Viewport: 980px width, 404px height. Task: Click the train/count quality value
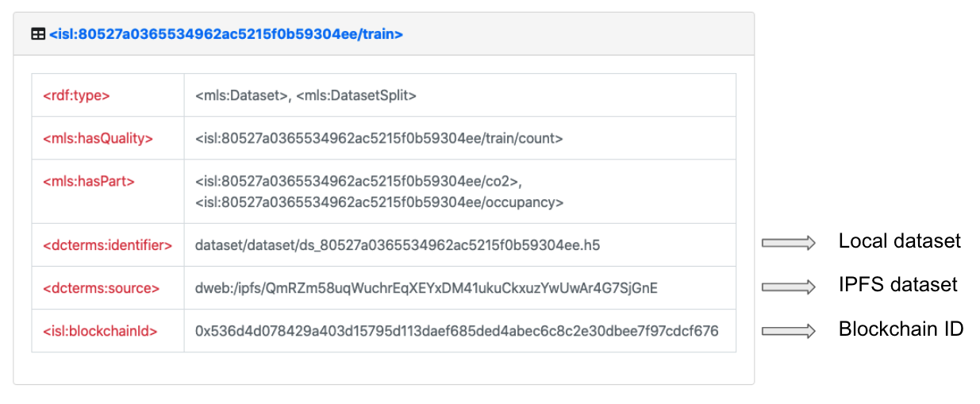(379, 138)
